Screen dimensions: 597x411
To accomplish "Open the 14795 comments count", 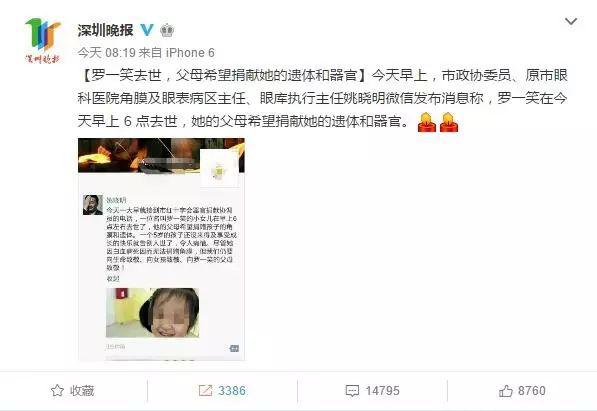I will (383, 390).
